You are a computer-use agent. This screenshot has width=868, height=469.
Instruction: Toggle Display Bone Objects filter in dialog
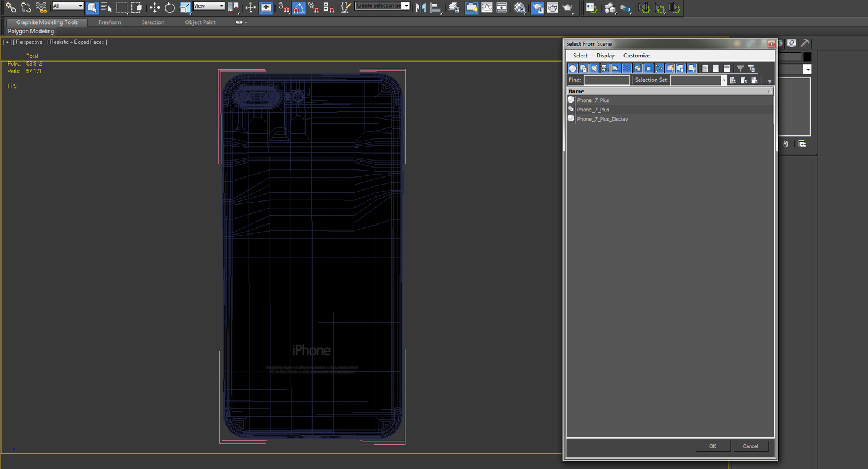(659, 69)
